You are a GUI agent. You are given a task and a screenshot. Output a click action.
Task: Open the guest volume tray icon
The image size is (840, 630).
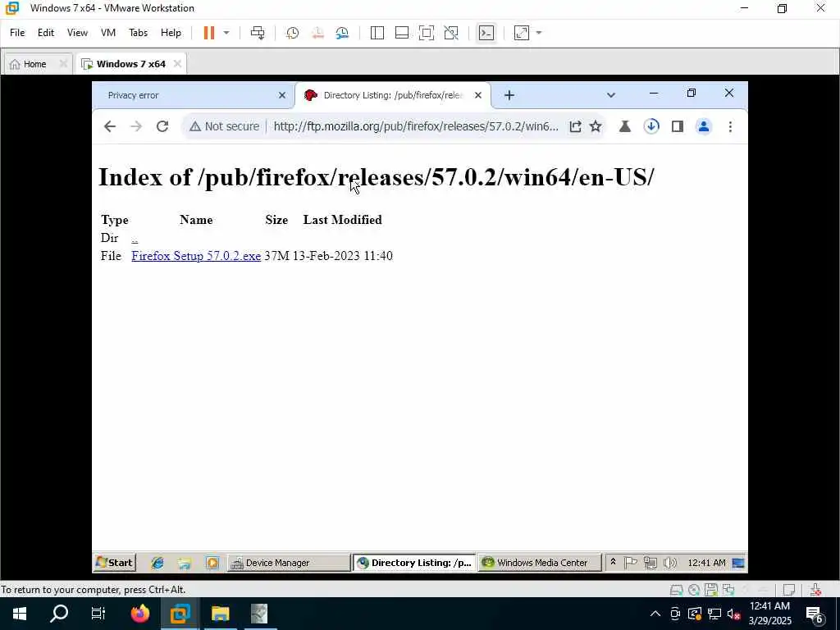point(669,563)
